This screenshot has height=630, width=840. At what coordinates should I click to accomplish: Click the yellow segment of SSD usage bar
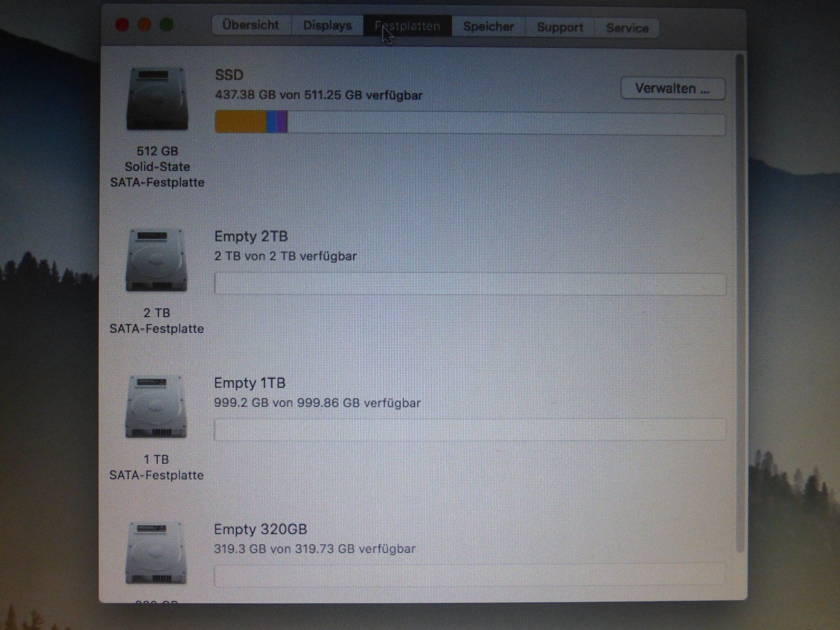tap(240, 122)
